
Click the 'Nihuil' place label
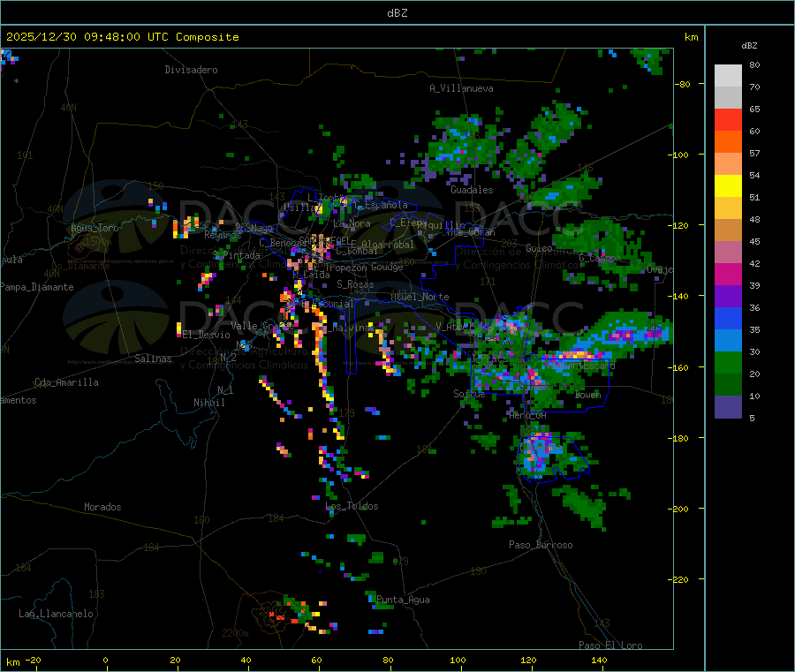pyautogui.click(x=208, y=403)
